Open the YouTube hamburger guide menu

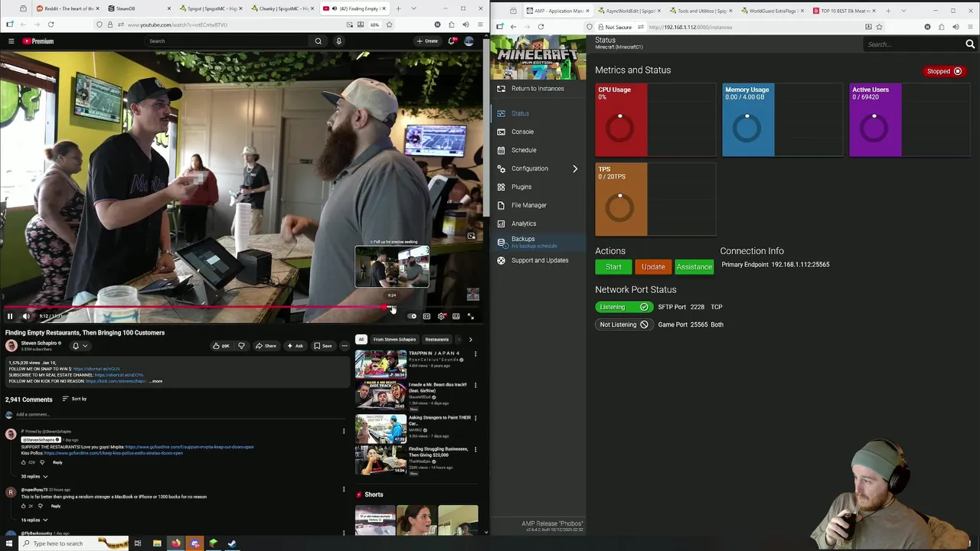[x=11, y=41]
